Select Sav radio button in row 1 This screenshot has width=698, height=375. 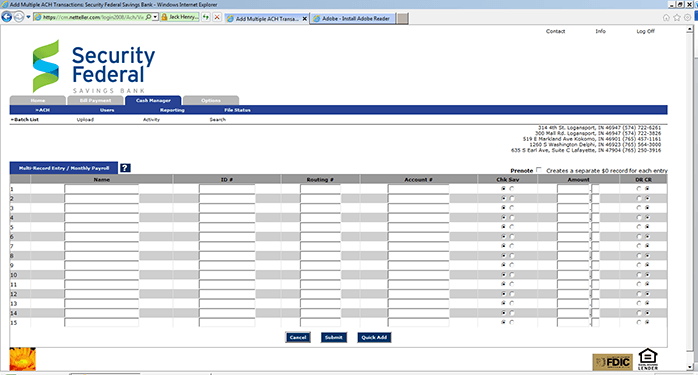click(x=511, y=188)
